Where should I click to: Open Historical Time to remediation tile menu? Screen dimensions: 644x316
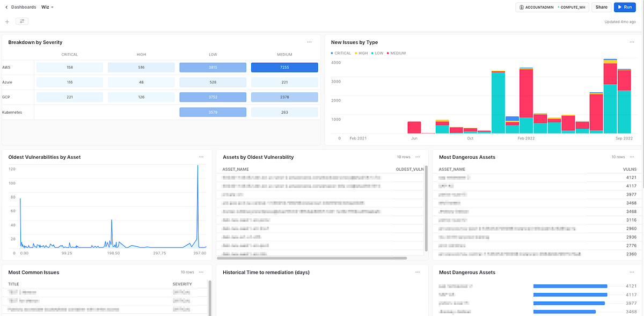coord(418,272)
